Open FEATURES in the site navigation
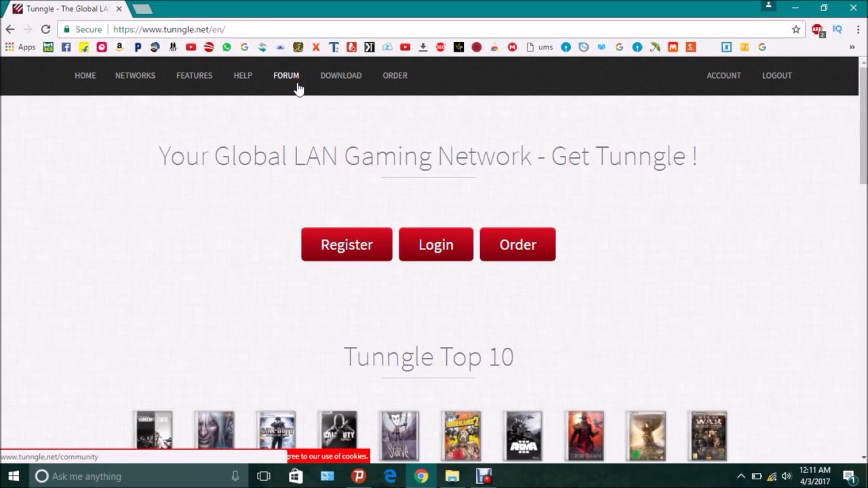868x488 pixels. pyautogui.click(x=194, y=75)
